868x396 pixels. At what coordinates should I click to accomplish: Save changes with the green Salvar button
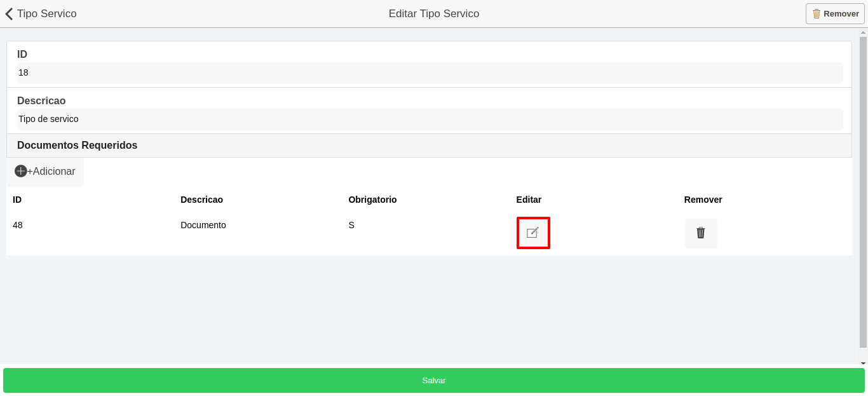pos(433,380)
